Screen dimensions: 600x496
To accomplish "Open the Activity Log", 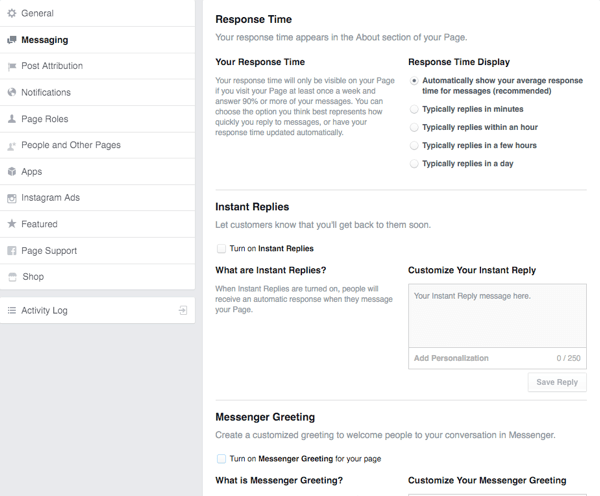I will tap(97, 310).
